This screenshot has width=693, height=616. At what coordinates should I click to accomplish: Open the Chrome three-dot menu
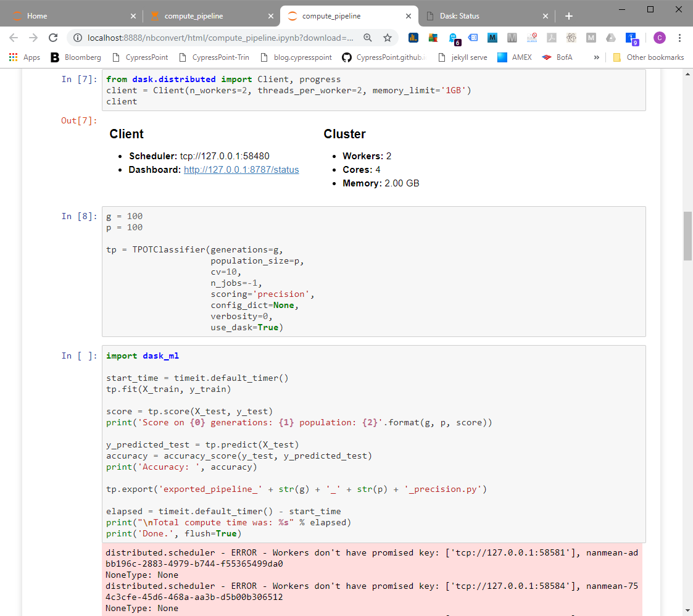(681, 38)
